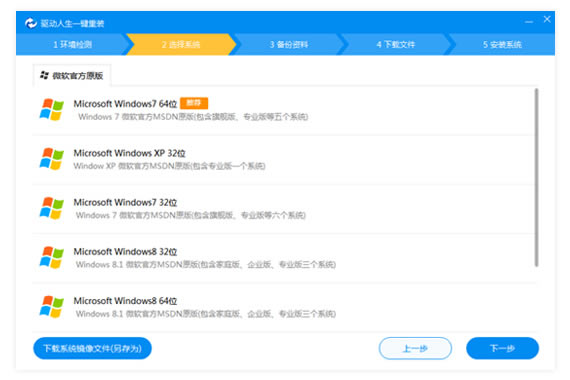This screenshot has height=380, width=570.
Task: Click the Windows logo for Windows8 32位
Action: [x=51, y=257]
